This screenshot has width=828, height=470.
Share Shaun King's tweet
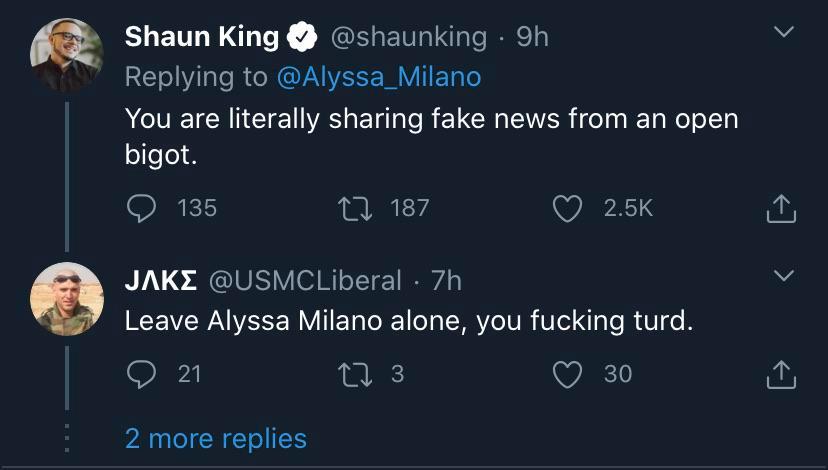click(x=781, y=207)
